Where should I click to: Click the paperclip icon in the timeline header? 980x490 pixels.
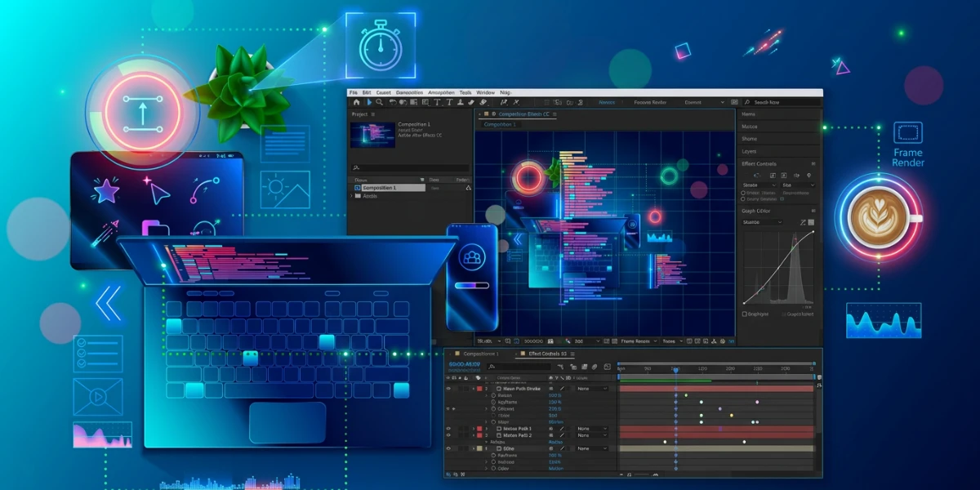[x=595, y=367]
